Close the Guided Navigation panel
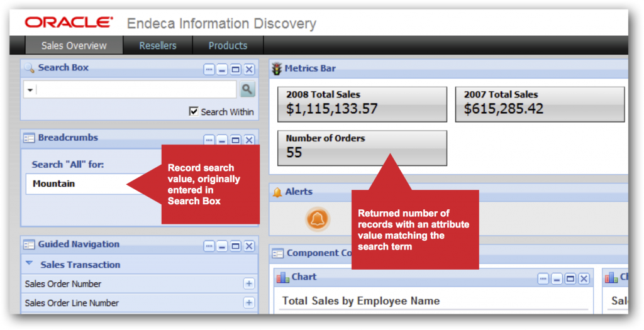 [249, 246]
